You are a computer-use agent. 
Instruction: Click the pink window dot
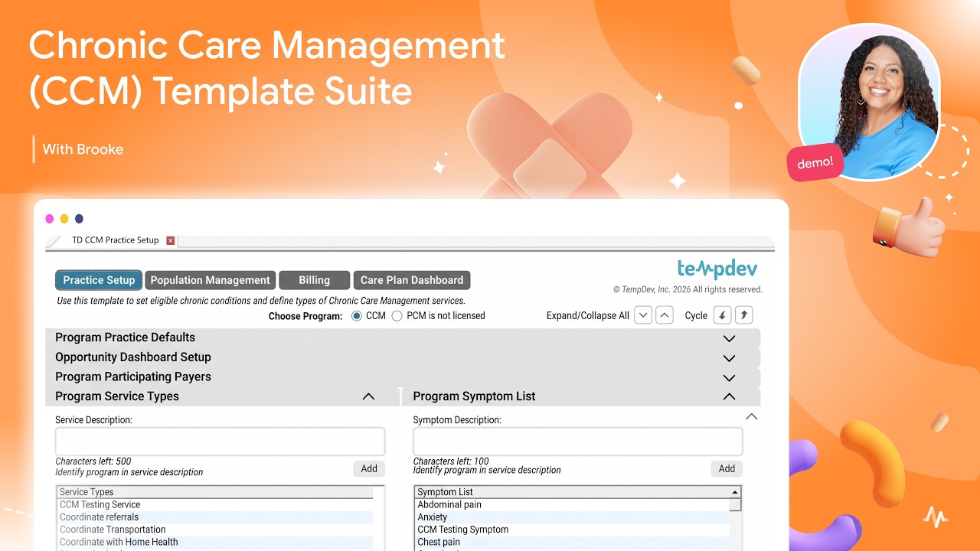[50, 219]
